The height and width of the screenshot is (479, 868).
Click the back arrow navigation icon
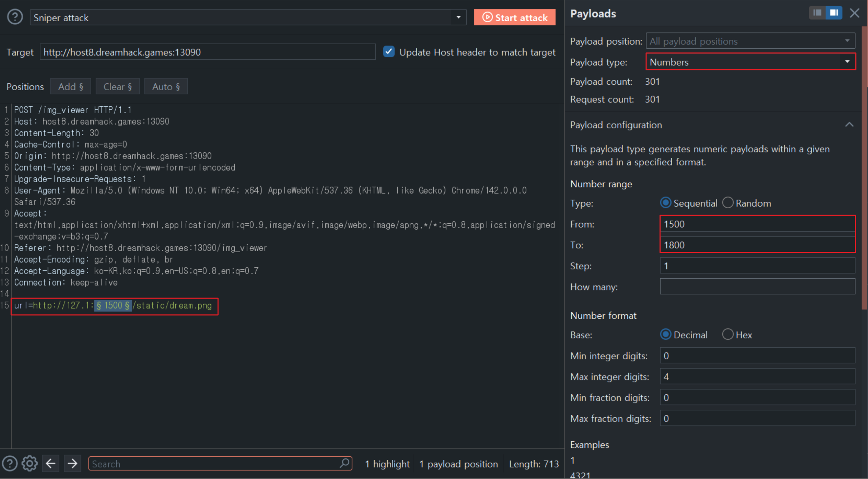point(51,463)
